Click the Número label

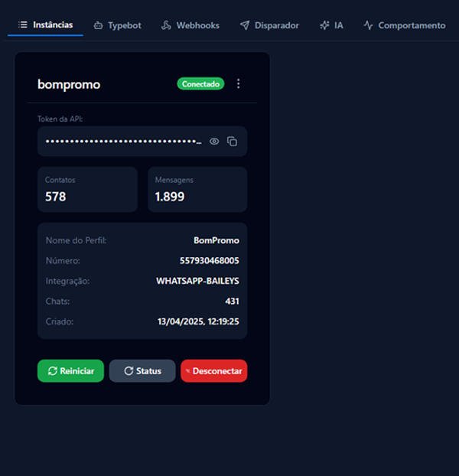(x=63, y=261)
